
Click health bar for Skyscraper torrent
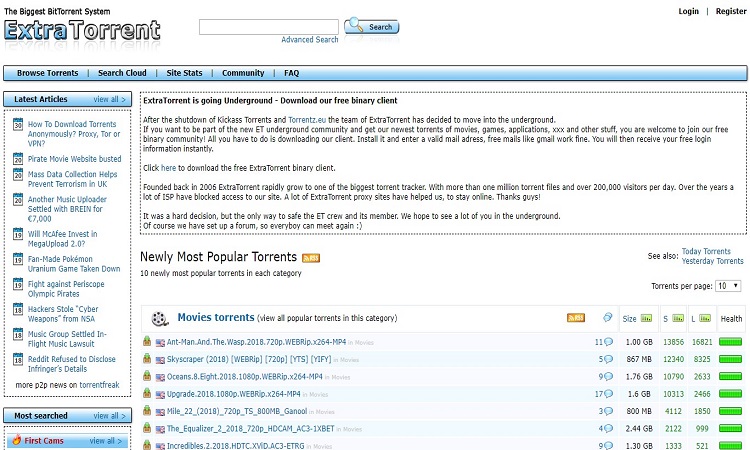pos(730,359)
